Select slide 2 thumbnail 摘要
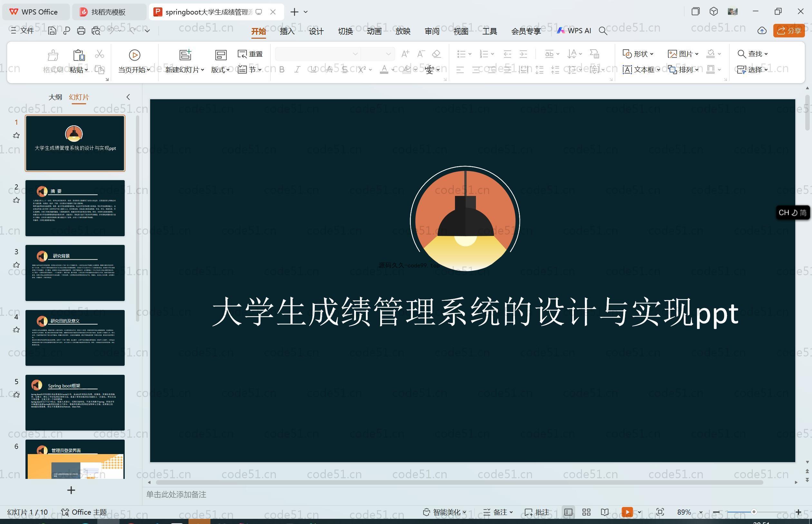This screenshot has width=812, height=524. 75,208
